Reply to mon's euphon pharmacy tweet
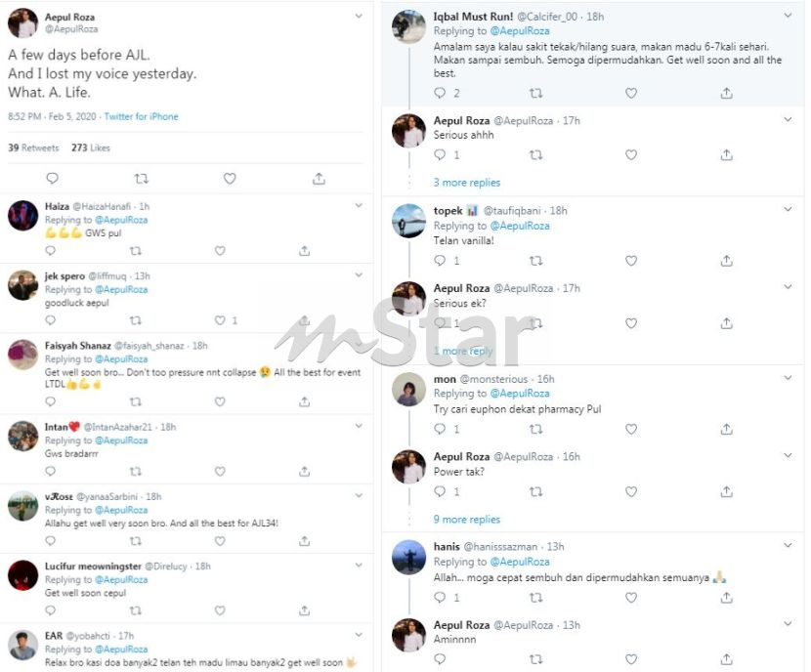 [x=440, y=429]
